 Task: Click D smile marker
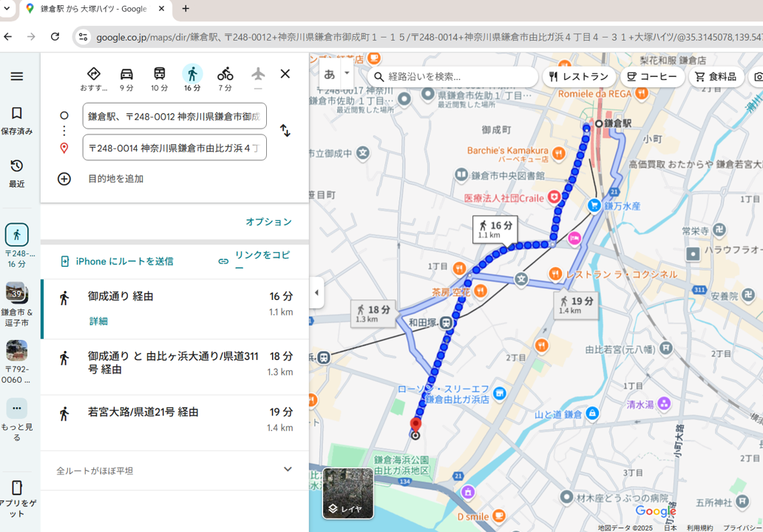coord(499,516)
